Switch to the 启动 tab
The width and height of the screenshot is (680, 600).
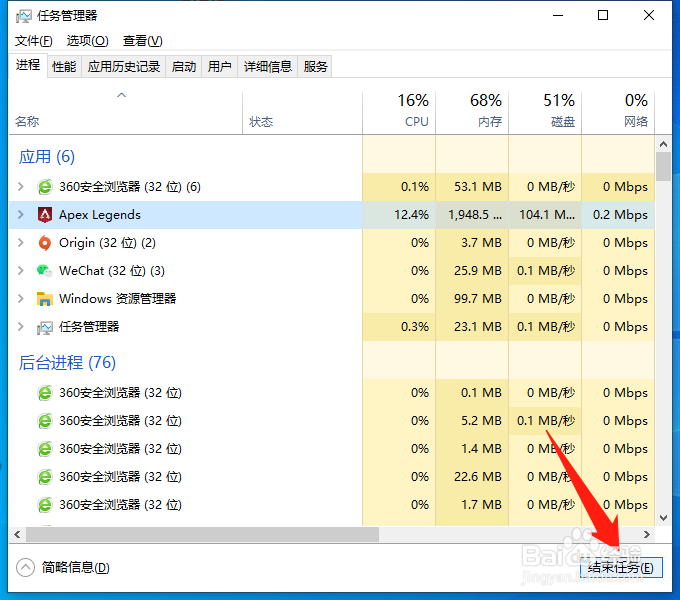point(184,67)
